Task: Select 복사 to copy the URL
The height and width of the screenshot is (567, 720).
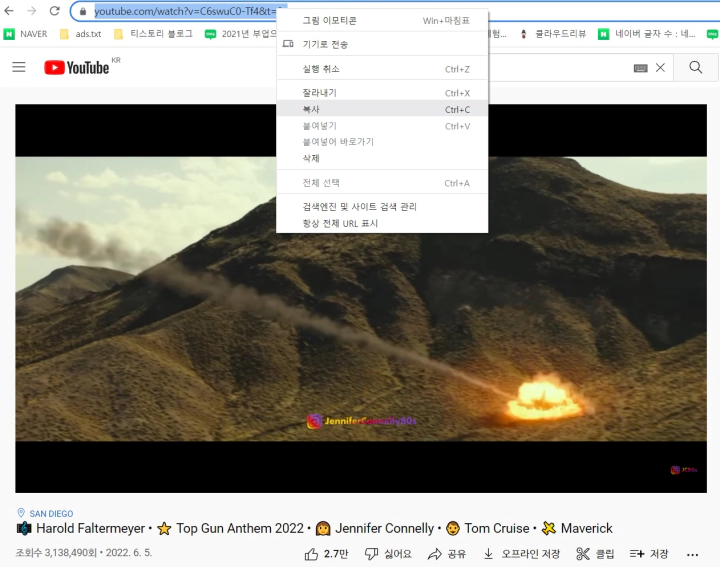Action: (x=382, y=109)
